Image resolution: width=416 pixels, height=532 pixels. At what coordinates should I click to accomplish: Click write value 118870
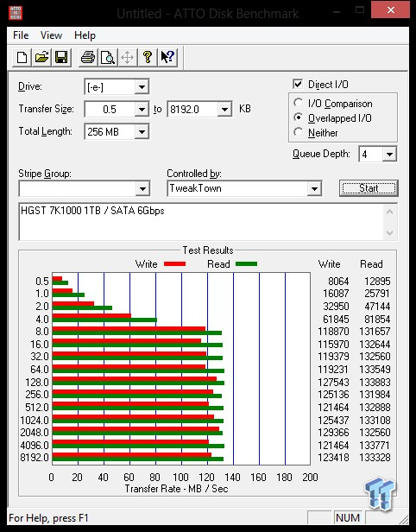(333, 331)
